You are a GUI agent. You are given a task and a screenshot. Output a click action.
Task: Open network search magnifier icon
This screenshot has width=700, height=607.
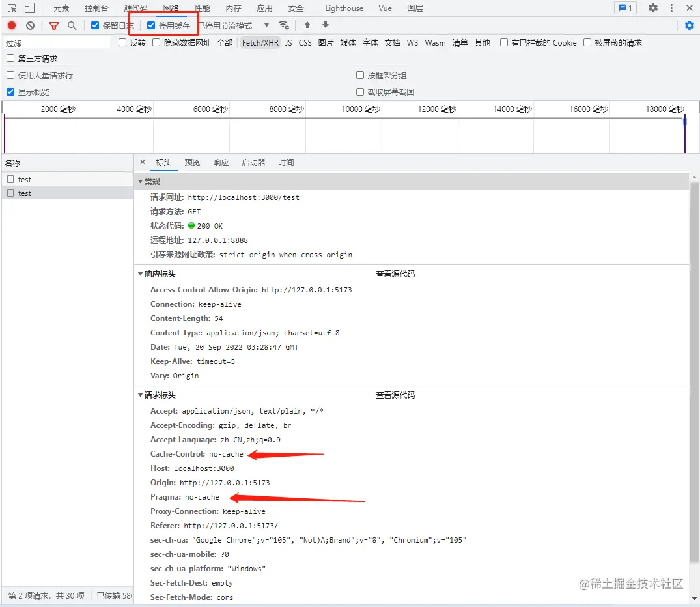[x=72, y=25]
